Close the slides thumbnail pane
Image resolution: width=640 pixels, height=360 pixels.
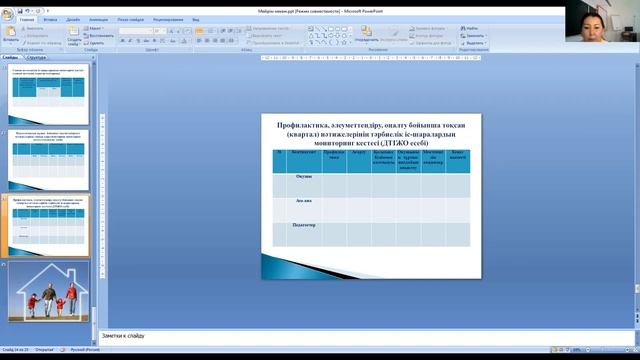(x=93, y=58)
